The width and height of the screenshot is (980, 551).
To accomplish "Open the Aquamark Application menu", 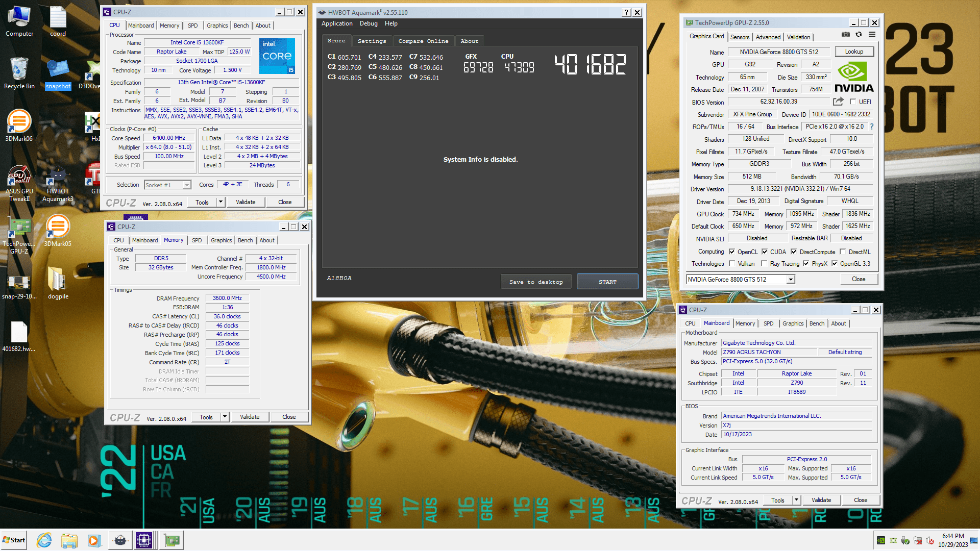I will pos(337,23).
